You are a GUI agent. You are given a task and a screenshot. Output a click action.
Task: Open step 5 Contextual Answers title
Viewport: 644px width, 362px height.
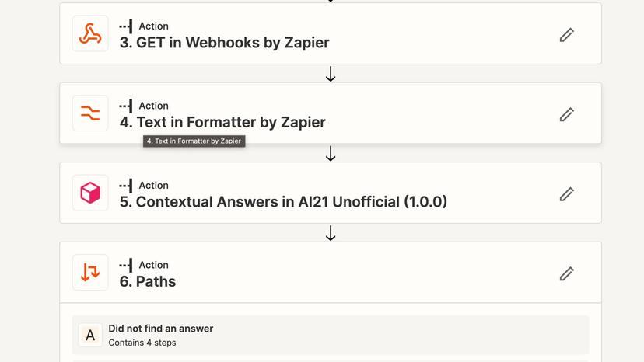coord(283,202)
